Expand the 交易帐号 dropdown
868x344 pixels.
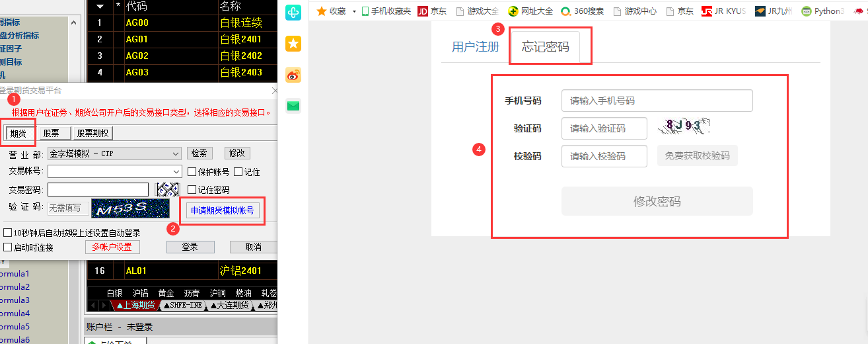click(175, 172)
